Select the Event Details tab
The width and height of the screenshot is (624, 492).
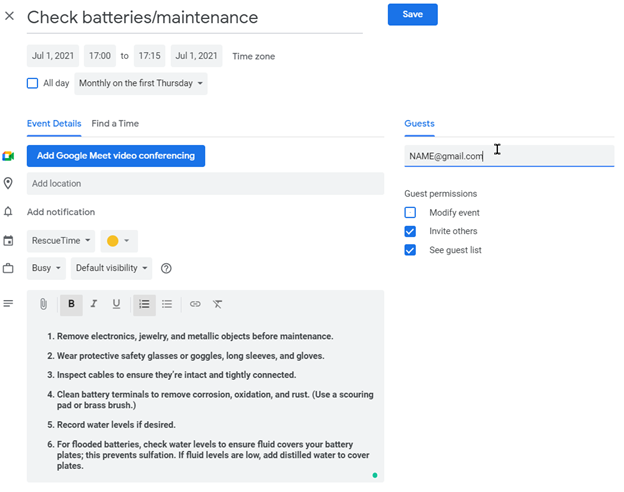pos(54,124)
